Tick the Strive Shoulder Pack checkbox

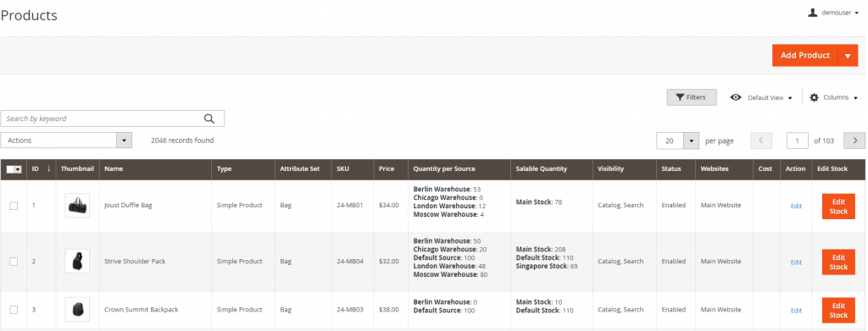[x=14, y=262]
